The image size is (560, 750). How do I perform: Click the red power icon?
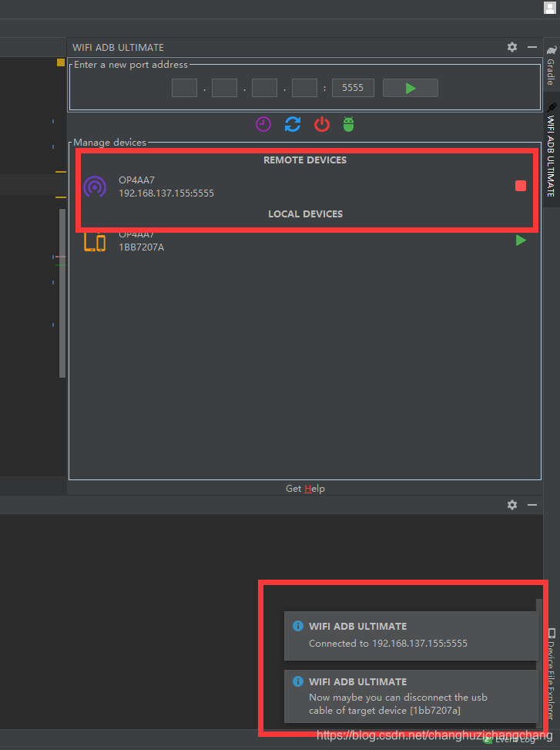tap(322, 124)
